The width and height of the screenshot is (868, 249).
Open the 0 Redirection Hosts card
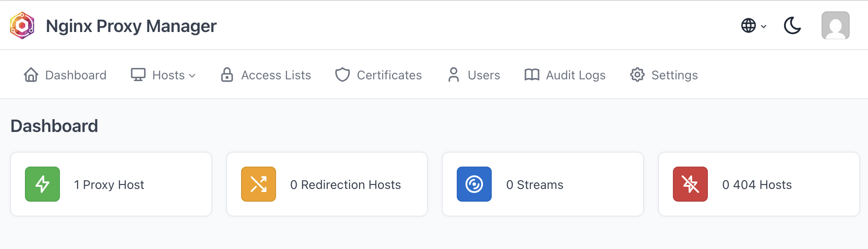coord(327,184)
